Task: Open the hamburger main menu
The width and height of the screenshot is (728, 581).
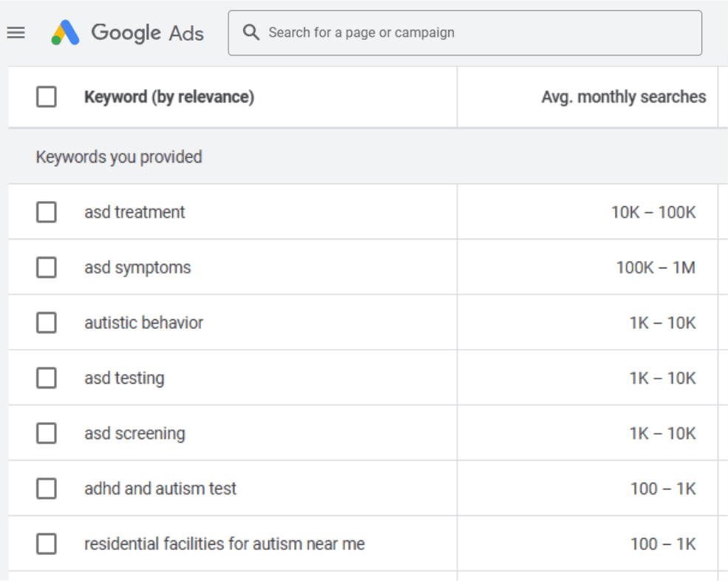Action: click(16, 33)
